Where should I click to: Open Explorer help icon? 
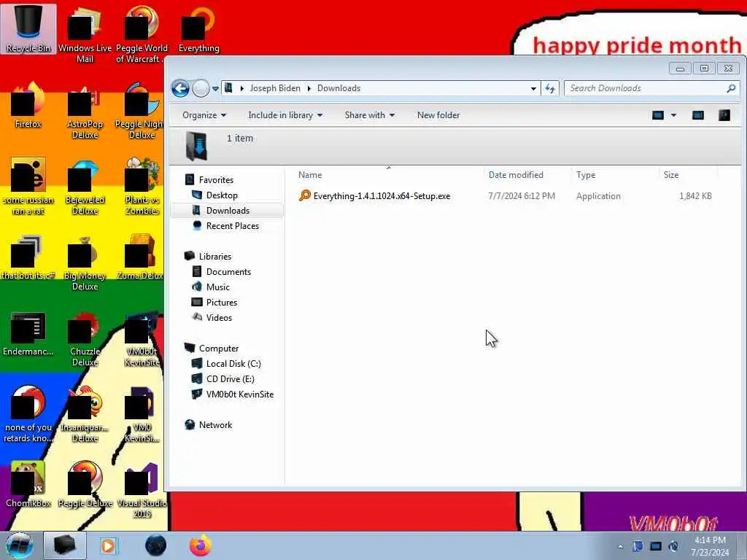point(724,115)
